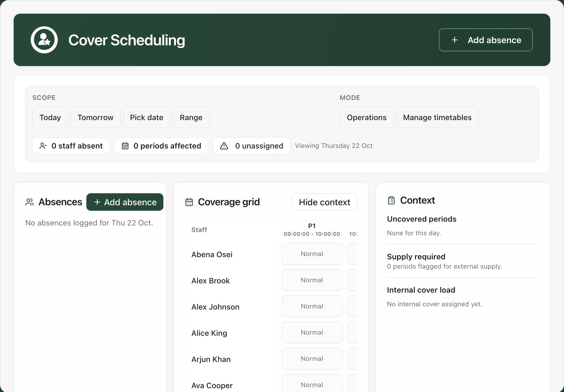564x392 pixels.
Task: Click the staff absent person icon
Action: click(x=43, y=146)
